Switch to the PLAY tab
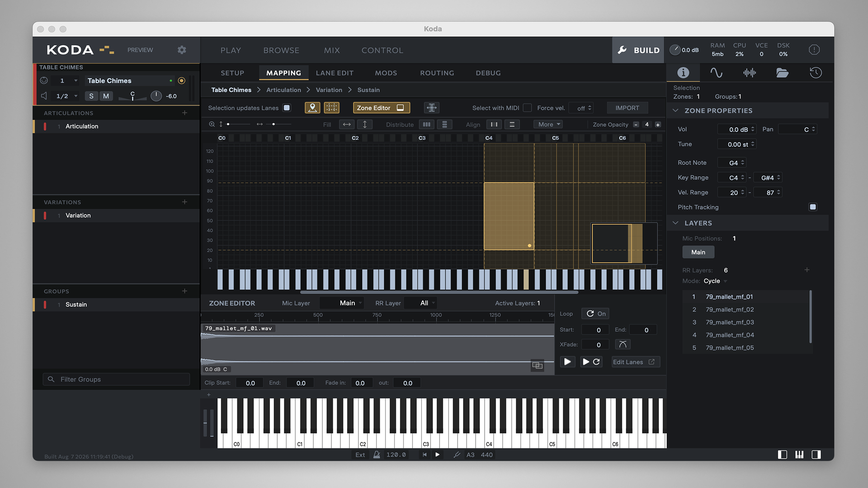Screen dimensions: 868x488 (231, 50)
